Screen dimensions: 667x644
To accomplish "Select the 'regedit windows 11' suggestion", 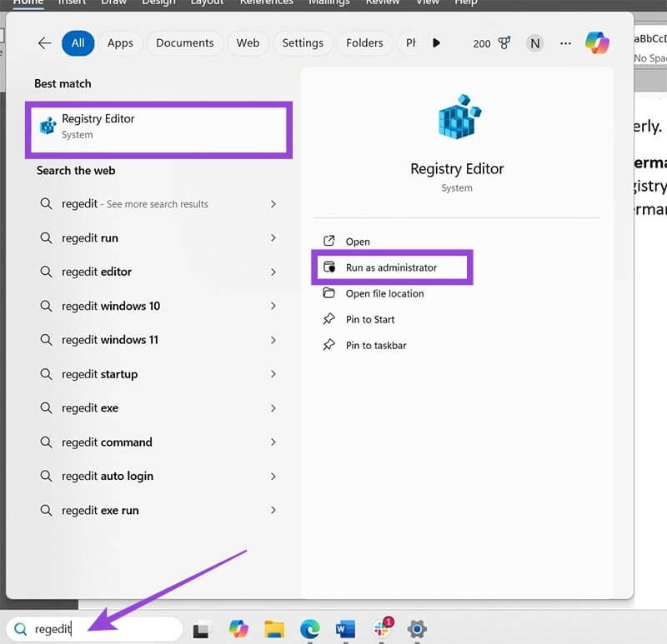I will 158,340.
